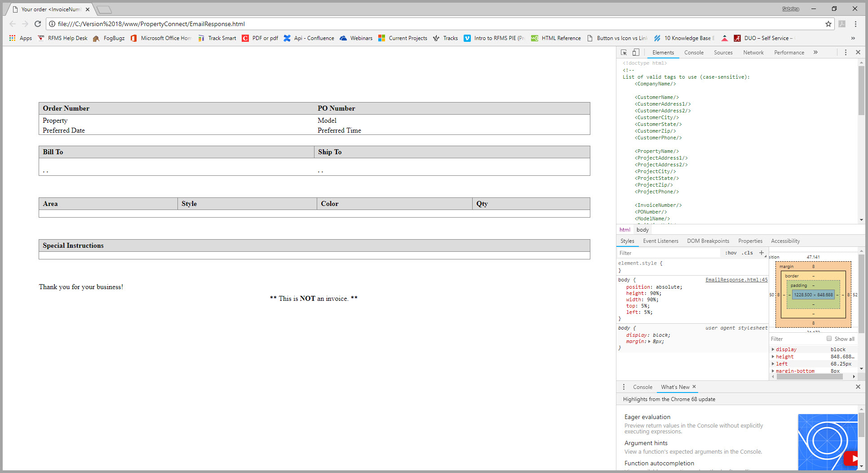This screenshot has width=868, height=473.
Task: Click the Current Projects bookmark icon
Action: [381, 38]
